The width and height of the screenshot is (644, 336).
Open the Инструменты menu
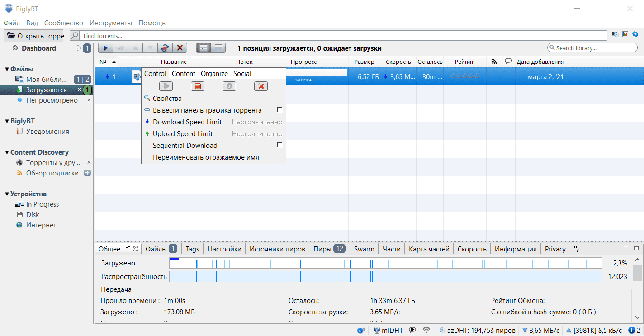(x=111, y=23)
